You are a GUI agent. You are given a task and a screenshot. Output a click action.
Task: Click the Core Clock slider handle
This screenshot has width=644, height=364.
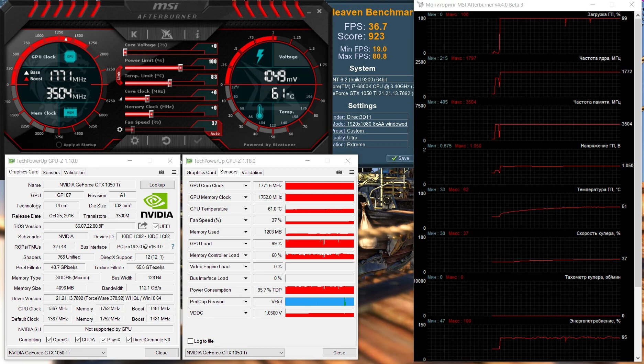tap(147, 99)
